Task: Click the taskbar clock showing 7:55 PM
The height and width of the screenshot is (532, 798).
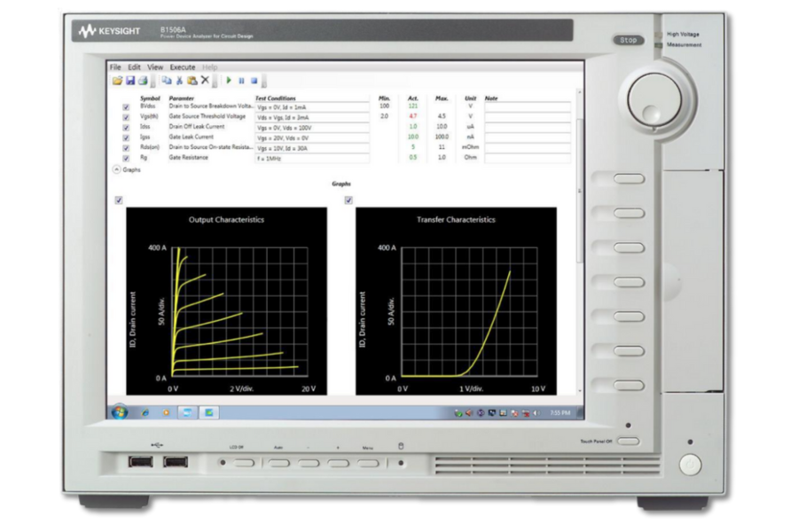Action: click(559, 413)
